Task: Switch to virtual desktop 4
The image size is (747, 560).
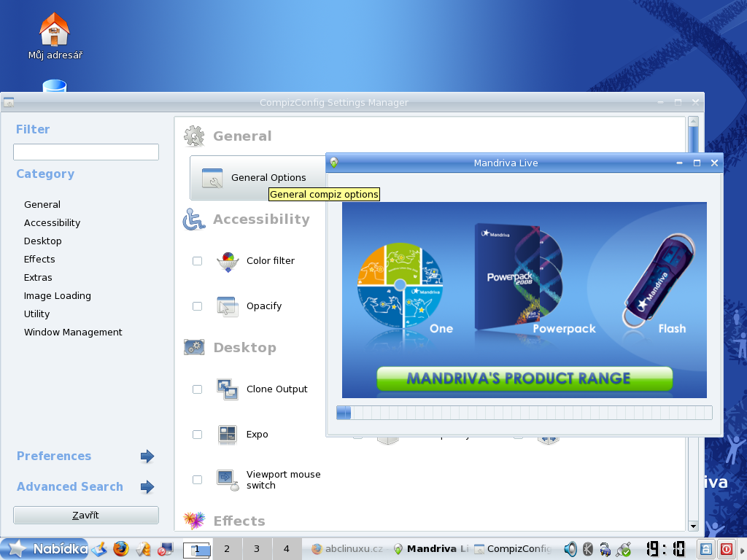Action: tap(286, 549)
